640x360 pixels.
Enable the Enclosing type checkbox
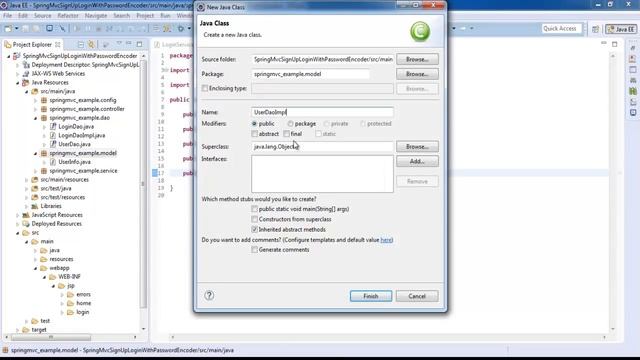pyautogui.click(x=205, y=88)
